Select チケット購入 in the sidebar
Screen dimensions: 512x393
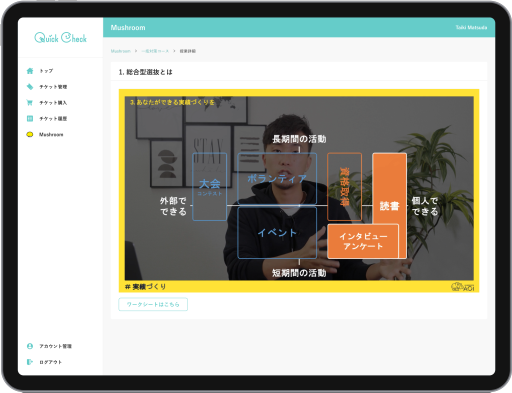point(53,103)
